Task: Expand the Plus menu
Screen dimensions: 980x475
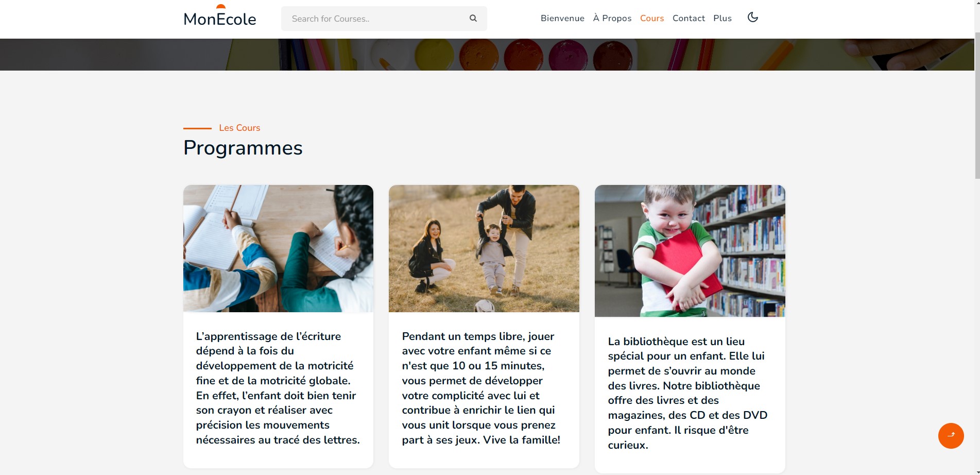Action: (x=723, y=18)
